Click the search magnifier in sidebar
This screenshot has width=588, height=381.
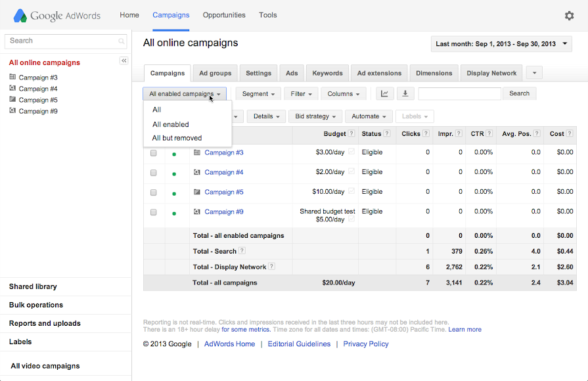pyautogui.click(x=122, y=41)
